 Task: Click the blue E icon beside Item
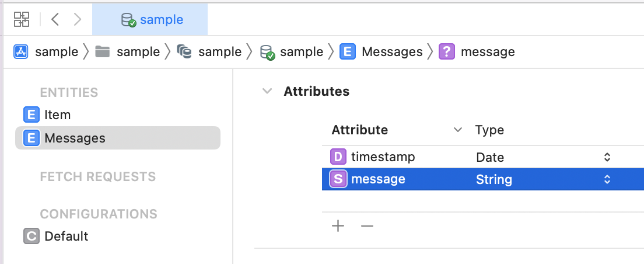pos(32,114)
